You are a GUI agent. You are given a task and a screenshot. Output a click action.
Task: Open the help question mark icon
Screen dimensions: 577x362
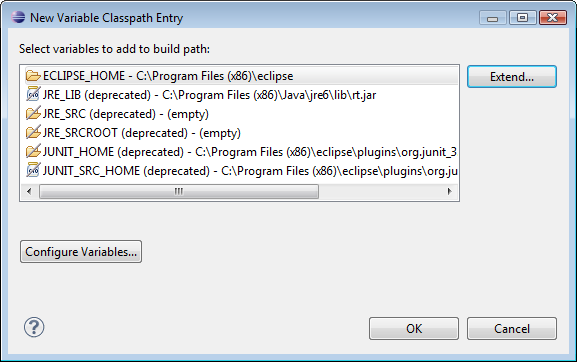34,327
